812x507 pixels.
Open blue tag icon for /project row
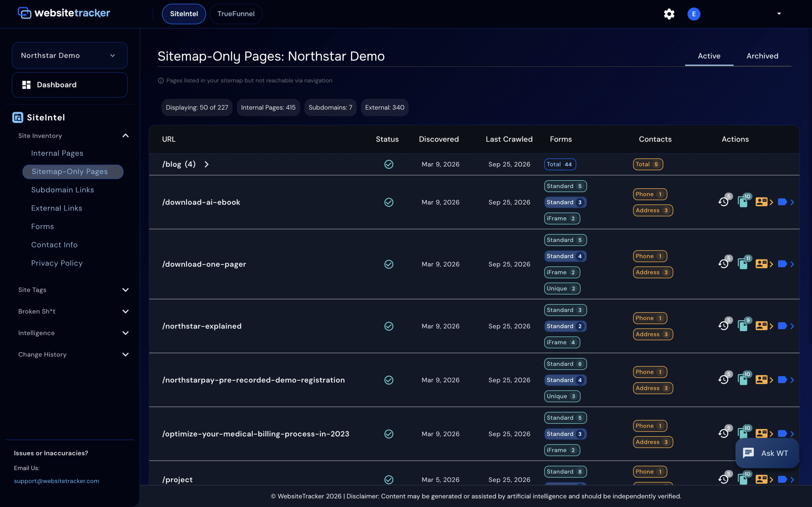782,479
